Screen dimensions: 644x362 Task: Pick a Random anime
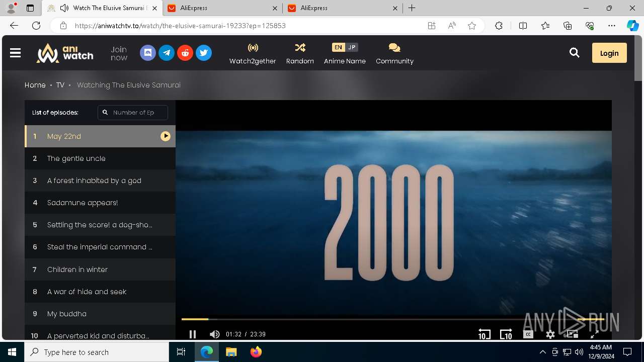click(x=300, y=53)
